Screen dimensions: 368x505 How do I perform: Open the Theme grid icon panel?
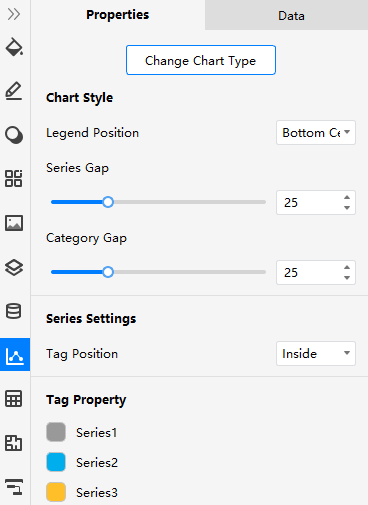pyautogui.click(x=14, y=178)
